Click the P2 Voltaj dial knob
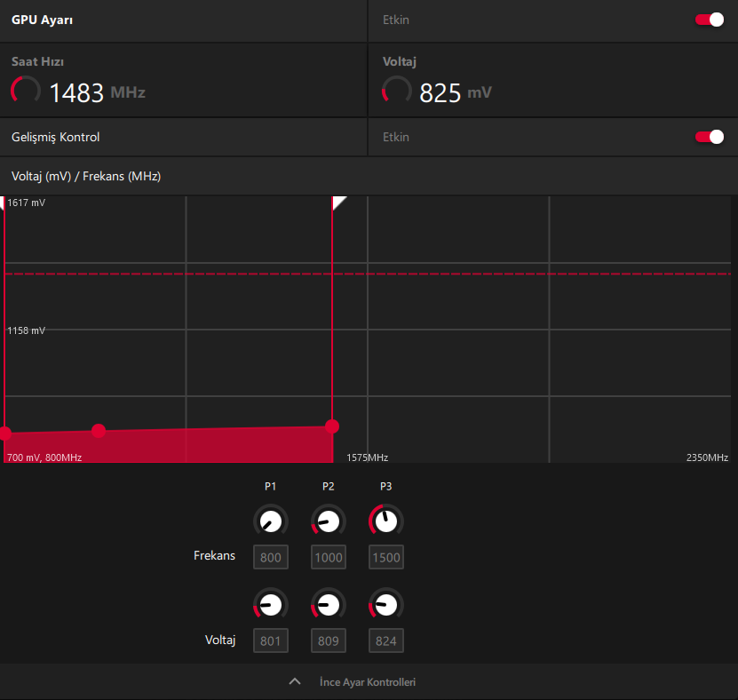This screenshot has height=700, width=738. point(329,605)
